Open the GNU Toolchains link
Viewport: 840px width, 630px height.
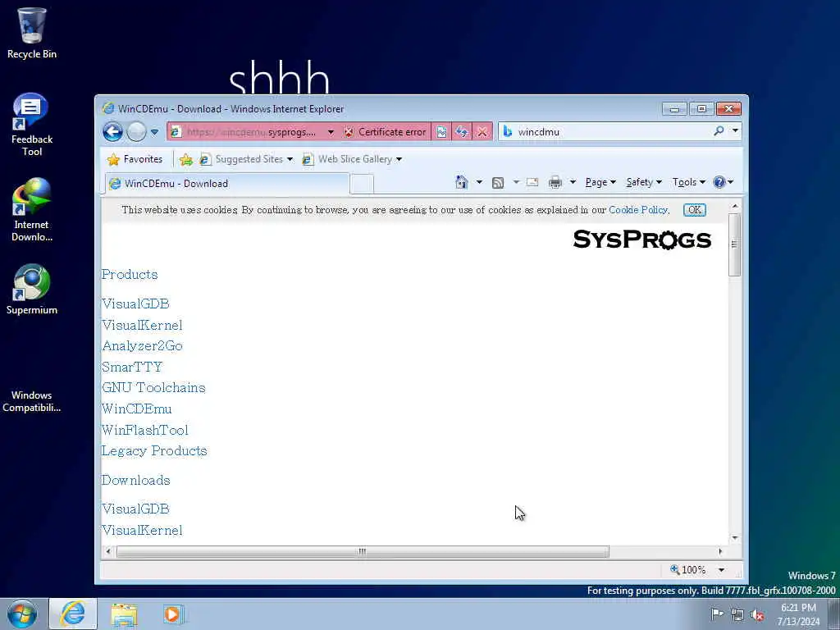[x=153, y=387]
